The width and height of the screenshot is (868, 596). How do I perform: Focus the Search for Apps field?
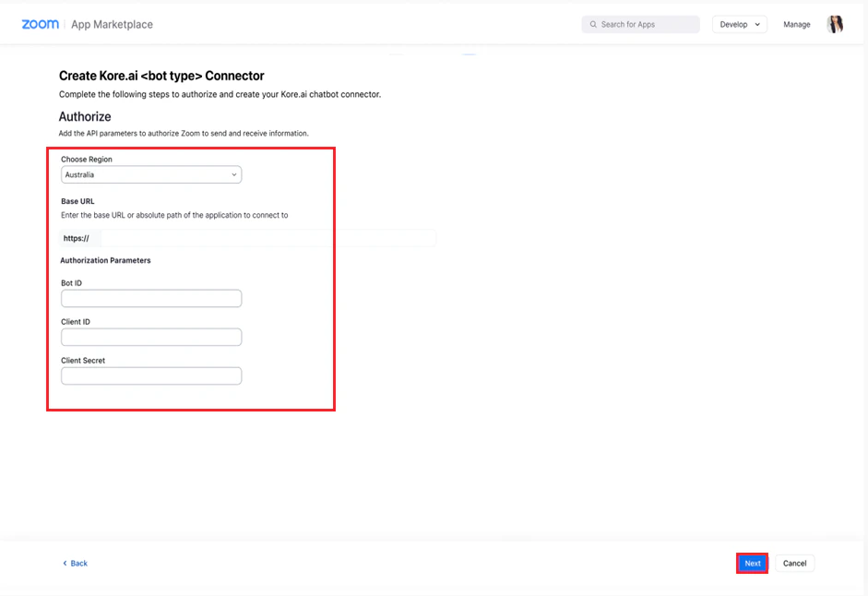(x=640, y=24)
